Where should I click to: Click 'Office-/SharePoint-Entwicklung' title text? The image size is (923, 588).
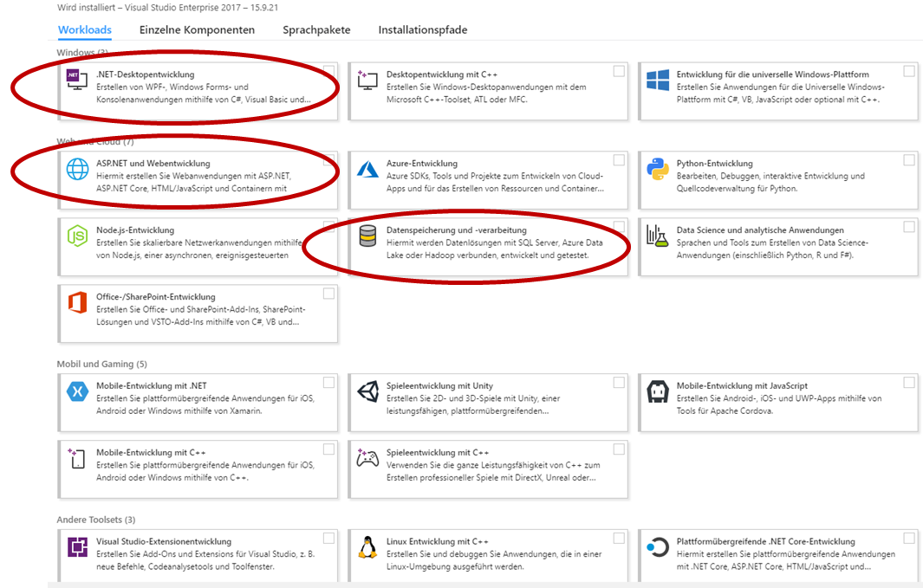pos(156,297)
